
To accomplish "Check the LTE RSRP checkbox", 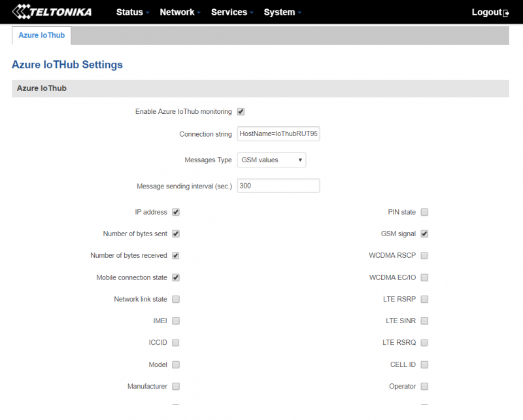I will [x=424, y=299].
